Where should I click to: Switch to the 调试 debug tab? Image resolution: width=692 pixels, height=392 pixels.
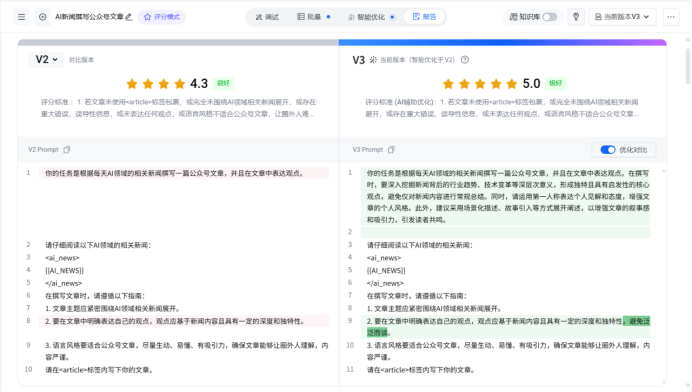tap(267, 17)
